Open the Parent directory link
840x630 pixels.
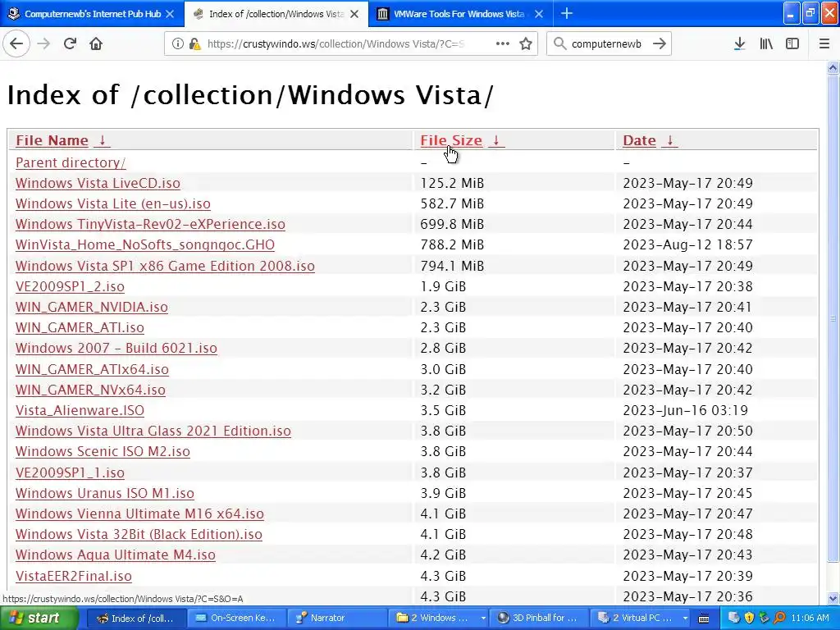coord(71,162)
